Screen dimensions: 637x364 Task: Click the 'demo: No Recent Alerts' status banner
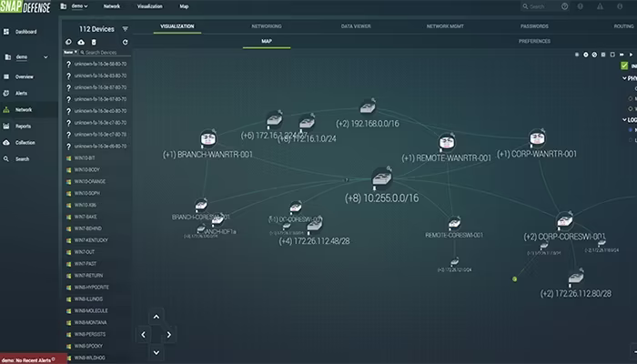coord(34,359)
